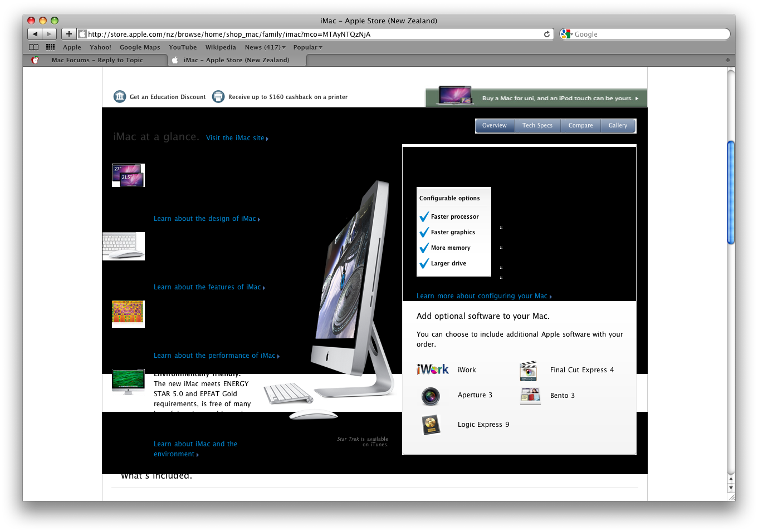This screenshot has width=758, height=532.
Task: Switch to the Gallery tab
Action: tap(618, 126)
